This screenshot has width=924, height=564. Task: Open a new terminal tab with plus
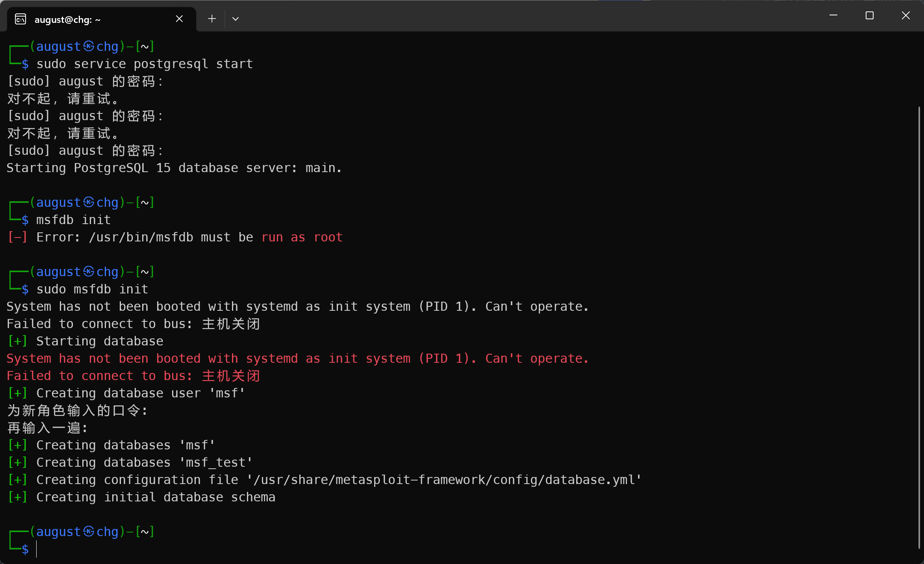[x=212, y=19]
